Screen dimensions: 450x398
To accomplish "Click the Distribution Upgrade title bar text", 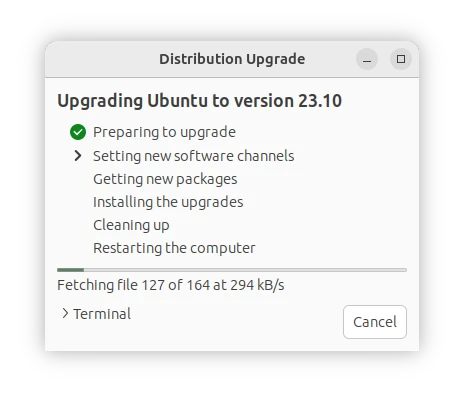I will point(232,59).
